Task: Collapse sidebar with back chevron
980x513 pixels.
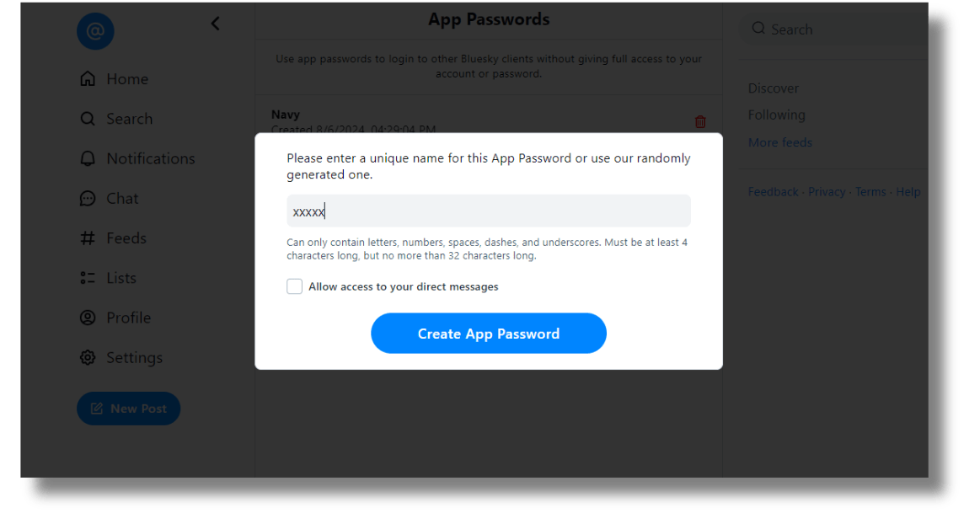Action: 215,24
